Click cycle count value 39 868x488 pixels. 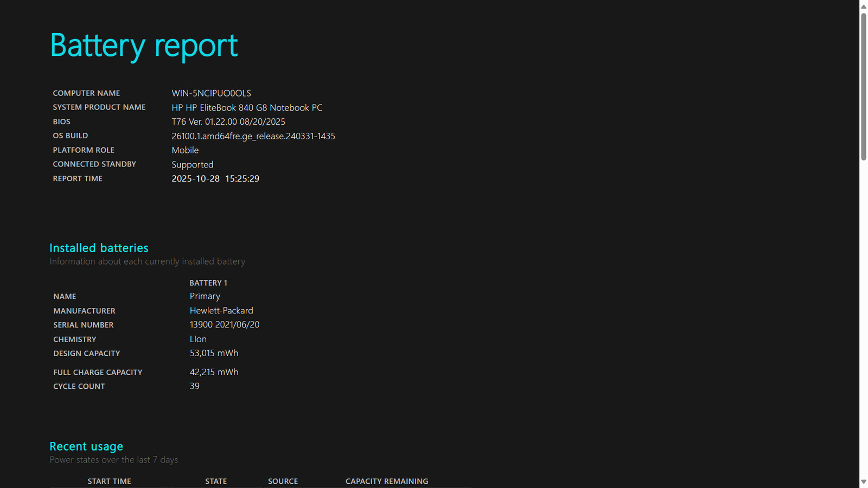(x=195, y=387)
